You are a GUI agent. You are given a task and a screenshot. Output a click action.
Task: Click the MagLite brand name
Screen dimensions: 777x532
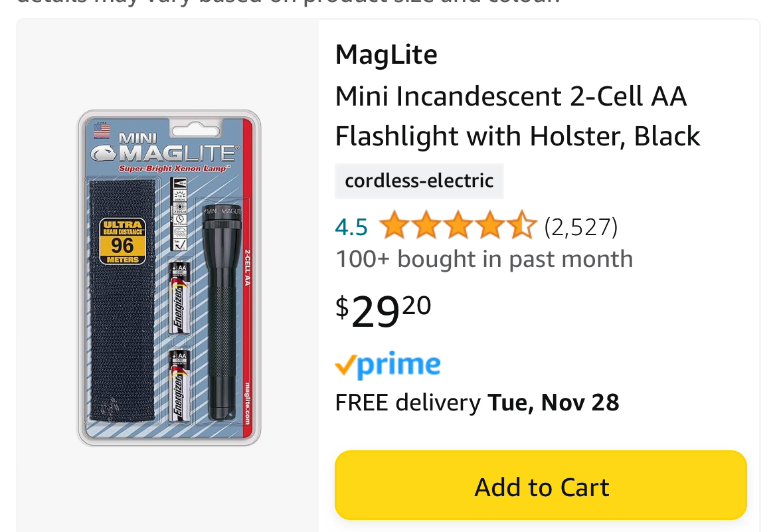pos(386,54)
